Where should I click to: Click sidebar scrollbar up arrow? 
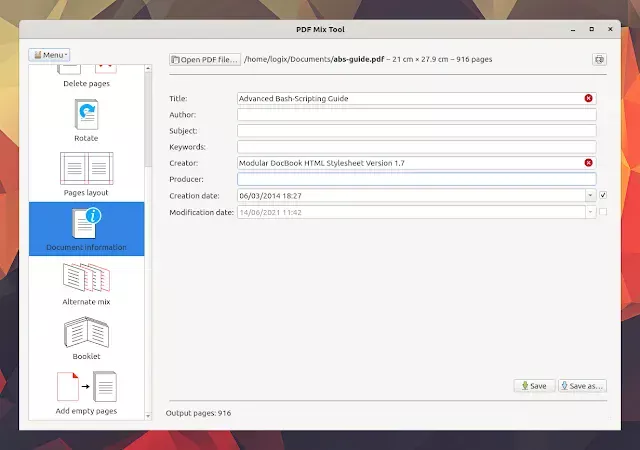[x=148, y=68]
